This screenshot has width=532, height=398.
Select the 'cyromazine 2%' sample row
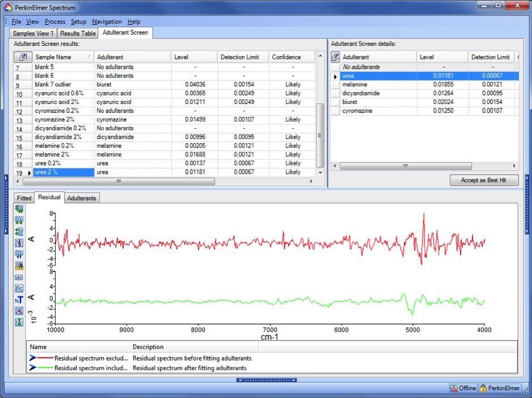pos(164,120)
